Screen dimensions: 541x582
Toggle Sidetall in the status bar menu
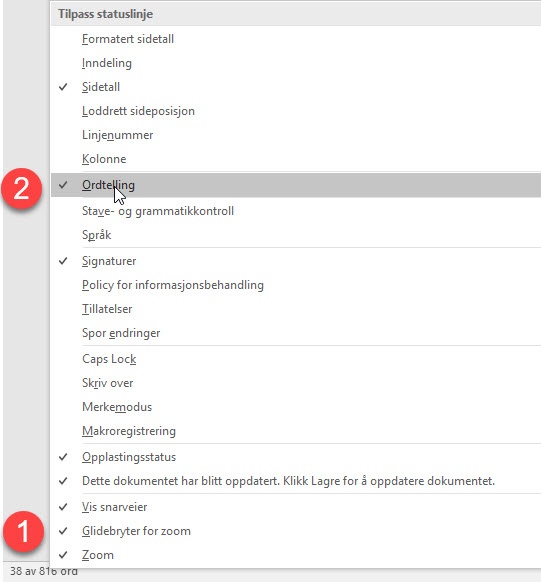296,87
